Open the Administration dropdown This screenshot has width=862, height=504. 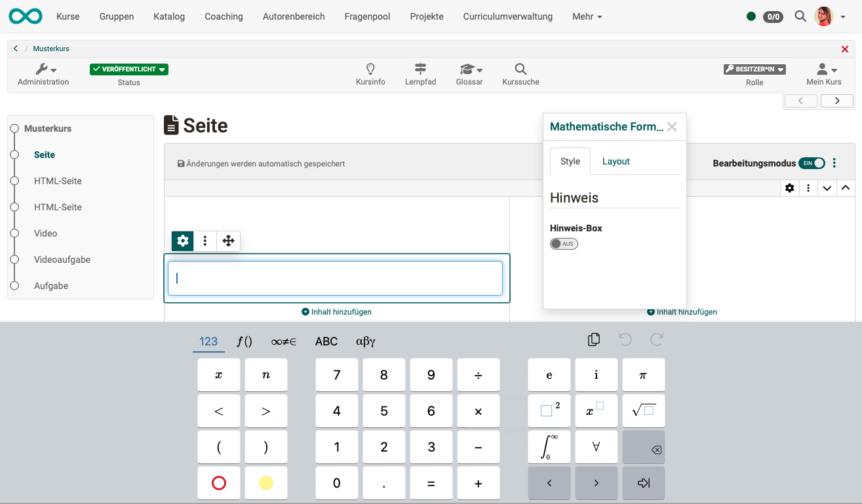(x=43, y=69)
